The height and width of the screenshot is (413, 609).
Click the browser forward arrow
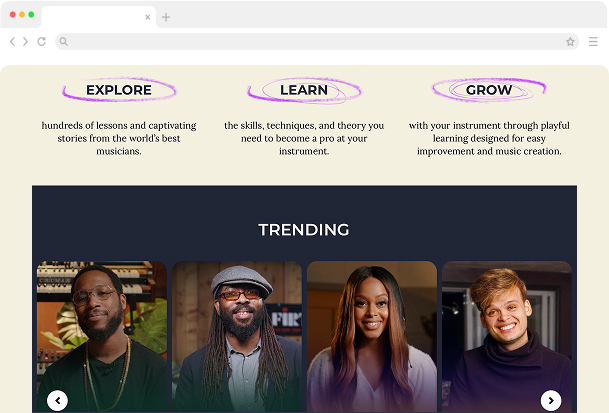point(25,42)
